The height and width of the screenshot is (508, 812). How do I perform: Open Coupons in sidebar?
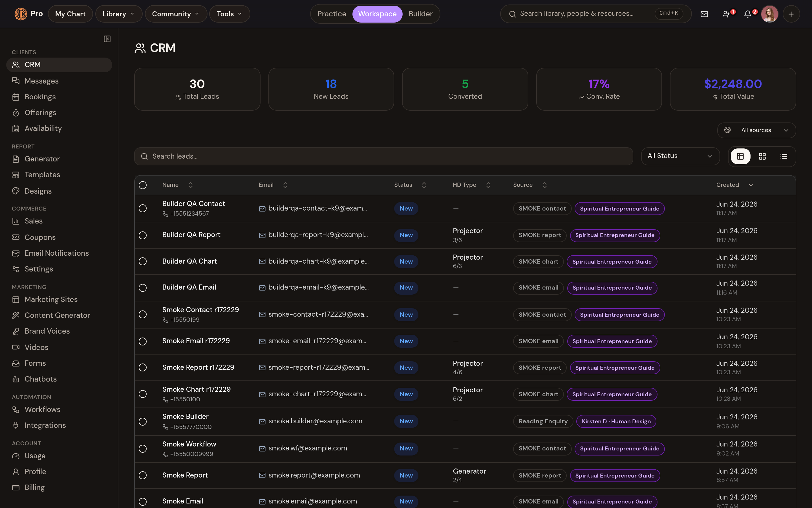(59, 237)
